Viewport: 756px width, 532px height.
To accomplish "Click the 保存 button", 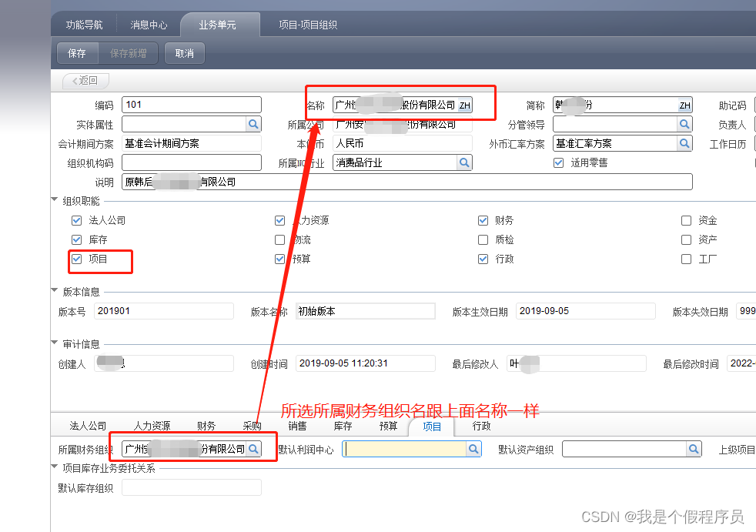I will [77, 53].
